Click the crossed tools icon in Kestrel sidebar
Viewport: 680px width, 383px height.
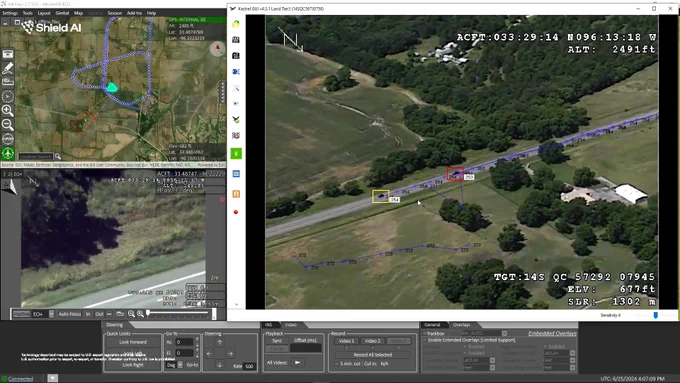tap(236, 88)
